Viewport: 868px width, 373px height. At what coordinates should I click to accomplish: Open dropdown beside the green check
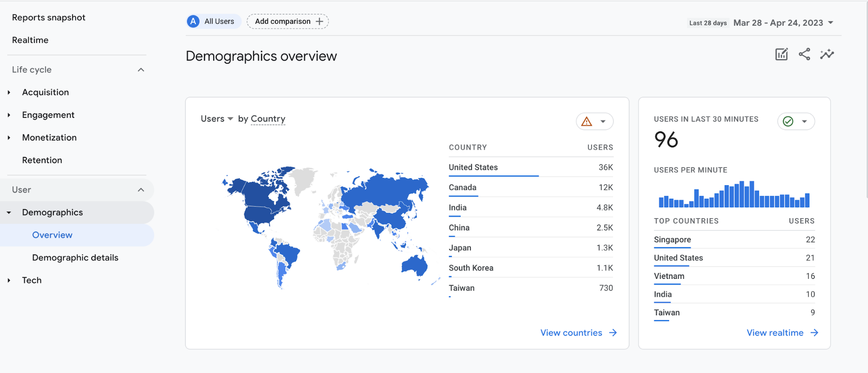[805, 121]
